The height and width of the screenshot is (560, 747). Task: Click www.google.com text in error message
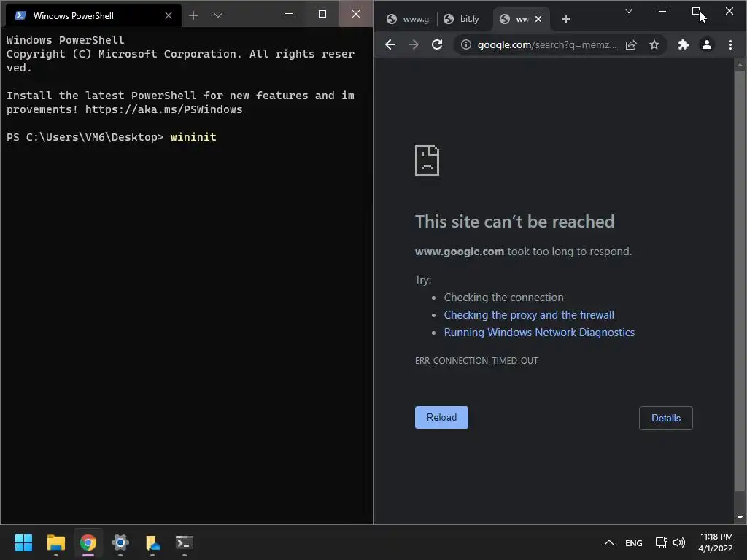coord(460,252)
